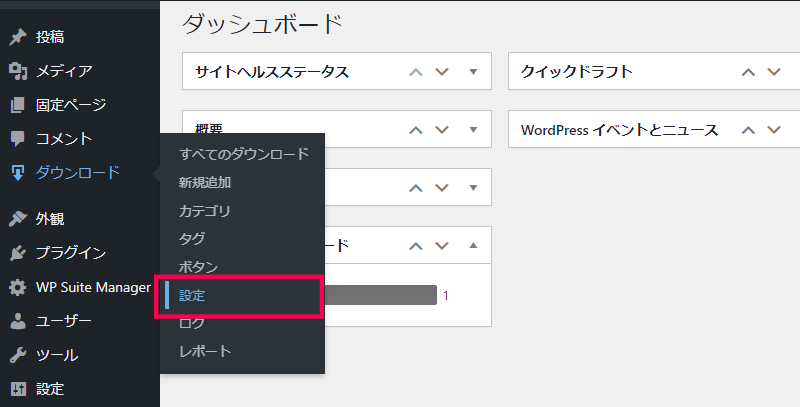Move 概要 widget up
This screenshot has height=407, width=800.
tap(416, 130)
